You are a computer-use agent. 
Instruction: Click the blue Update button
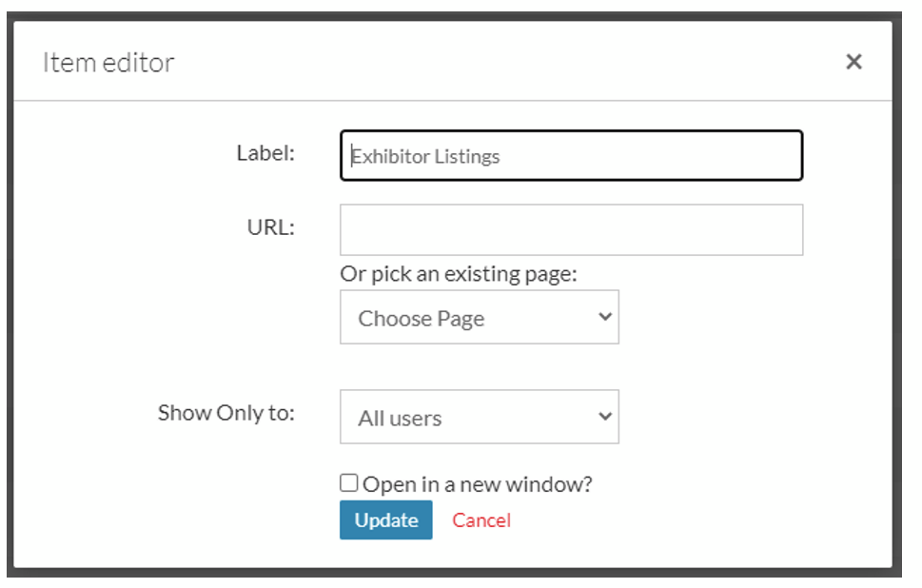tap(385, 519)
